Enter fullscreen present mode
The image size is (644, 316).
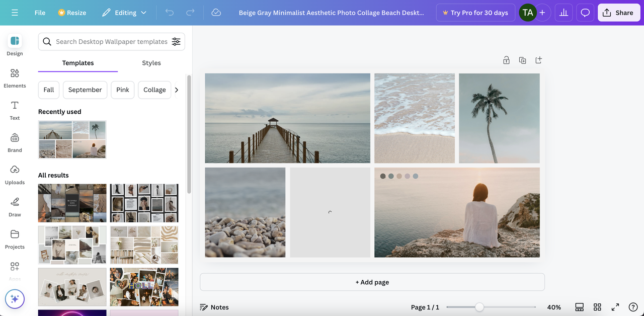point(615,307)
